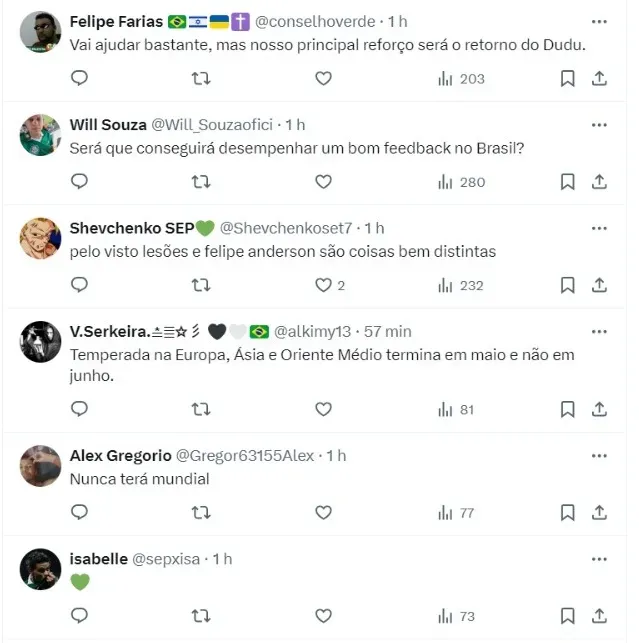This screenshot has height=643, width=639.
Task: Reply to Felipe Farias's tweet
Action: point(80,78)
